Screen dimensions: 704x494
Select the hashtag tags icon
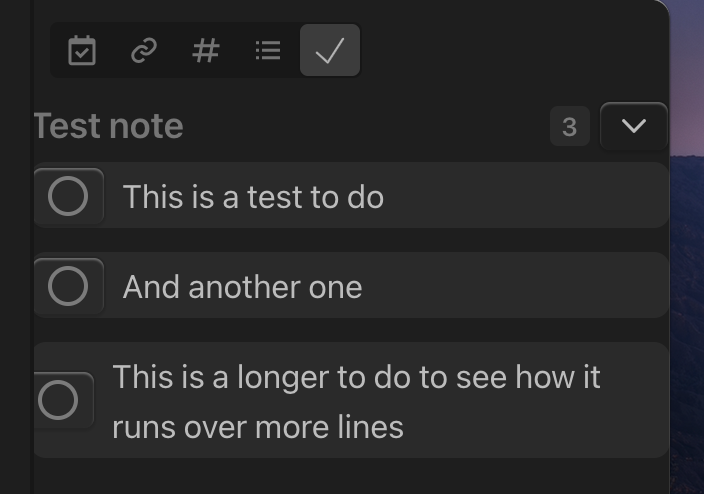coord(206,50)
